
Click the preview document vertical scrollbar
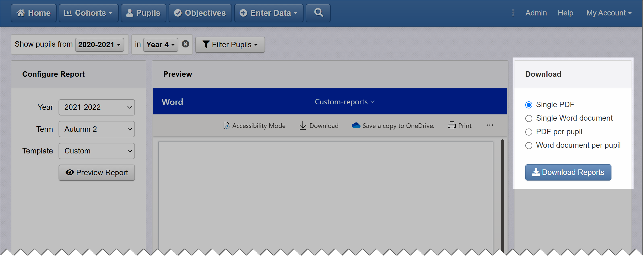coord(502,197)
